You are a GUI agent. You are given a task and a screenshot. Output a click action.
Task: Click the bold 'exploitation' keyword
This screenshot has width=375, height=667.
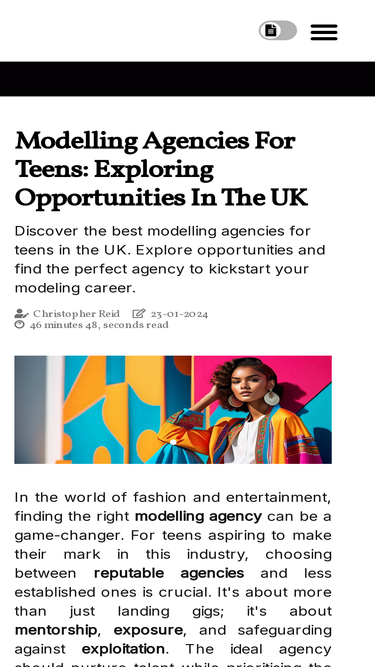click(123, 649)
